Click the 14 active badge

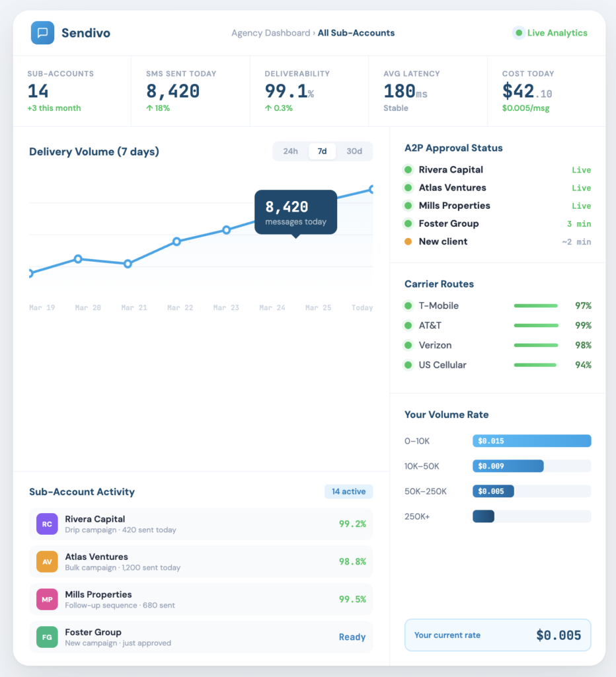point(348,492)
